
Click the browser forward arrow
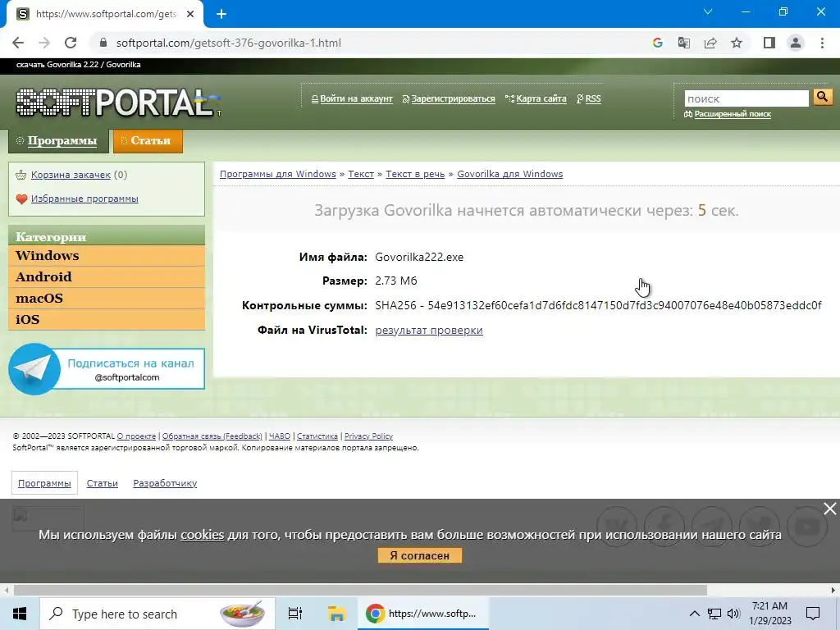(x=44, y=43)
